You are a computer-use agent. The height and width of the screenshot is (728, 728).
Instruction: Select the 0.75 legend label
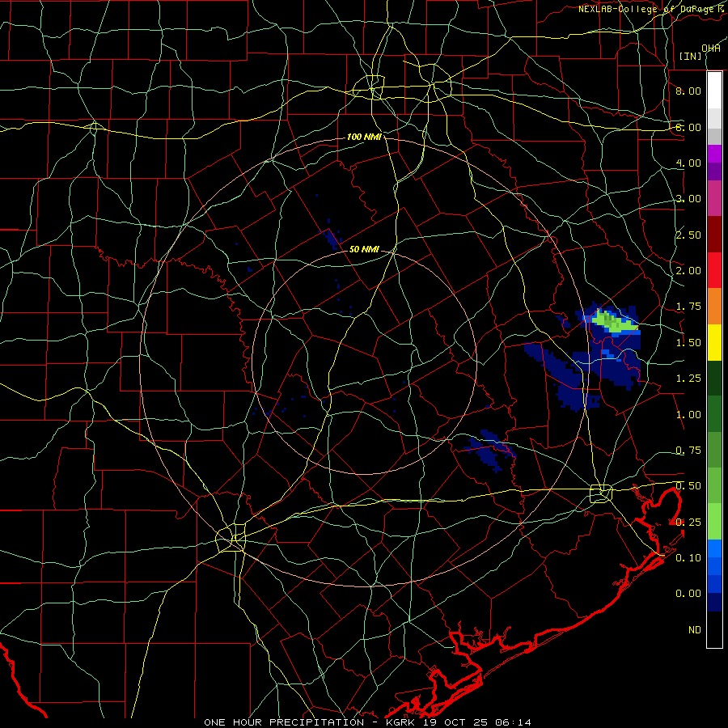[688, 451]
